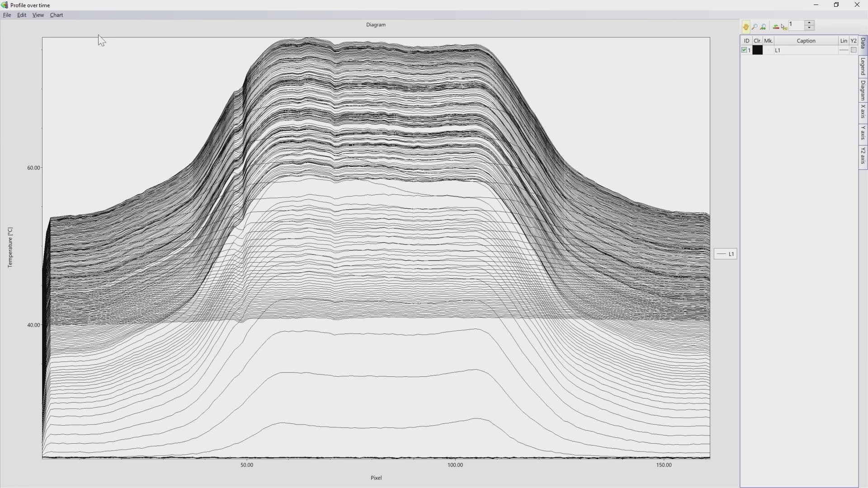This screenshot has width=868, height=488.
Task: Select the cursor value readout tool
Action: tap(784, 27)
